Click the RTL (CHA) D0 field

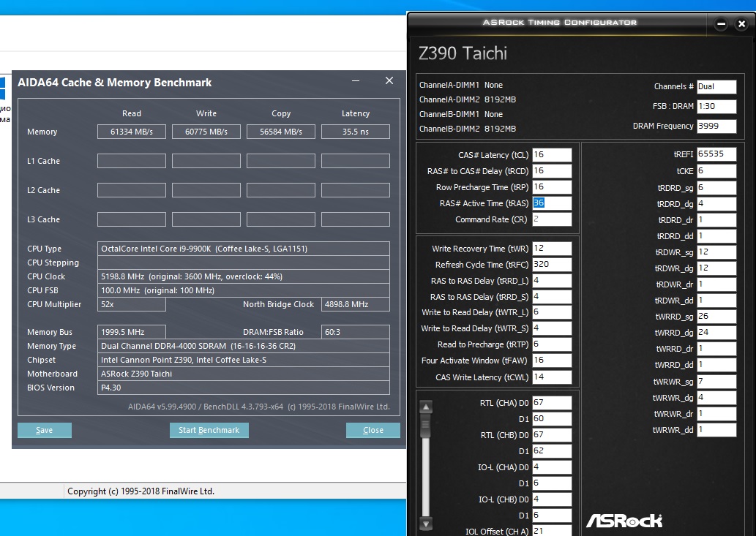tap(552, 403)
